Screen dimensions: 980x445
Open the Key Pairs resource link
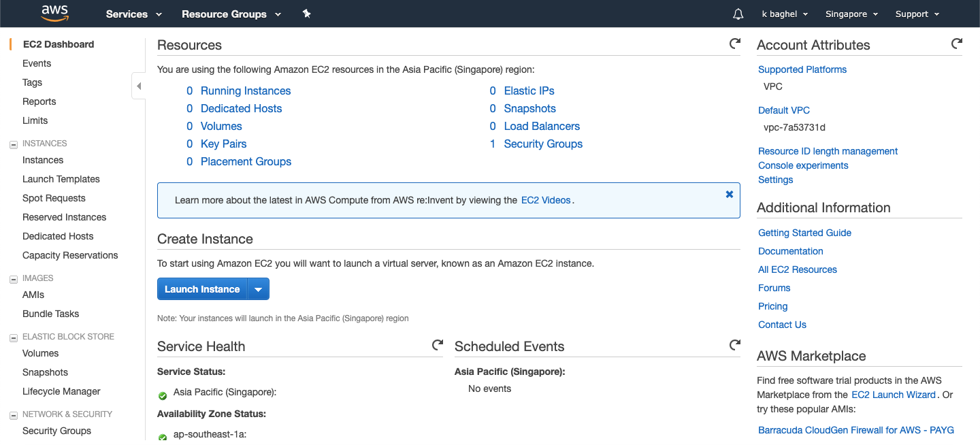(x=223, y=144)
